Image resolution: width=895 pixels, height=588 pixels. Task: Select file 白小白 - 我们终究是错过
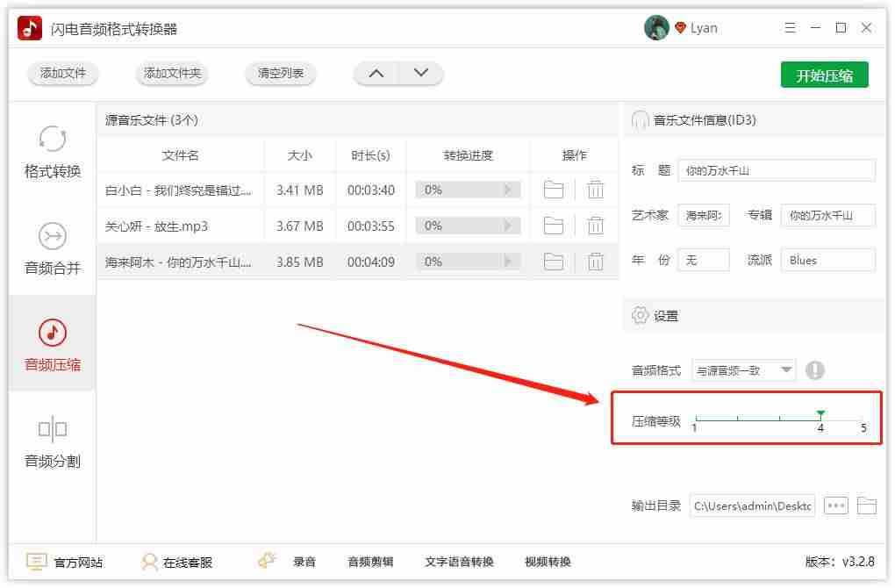pos(177,190)
